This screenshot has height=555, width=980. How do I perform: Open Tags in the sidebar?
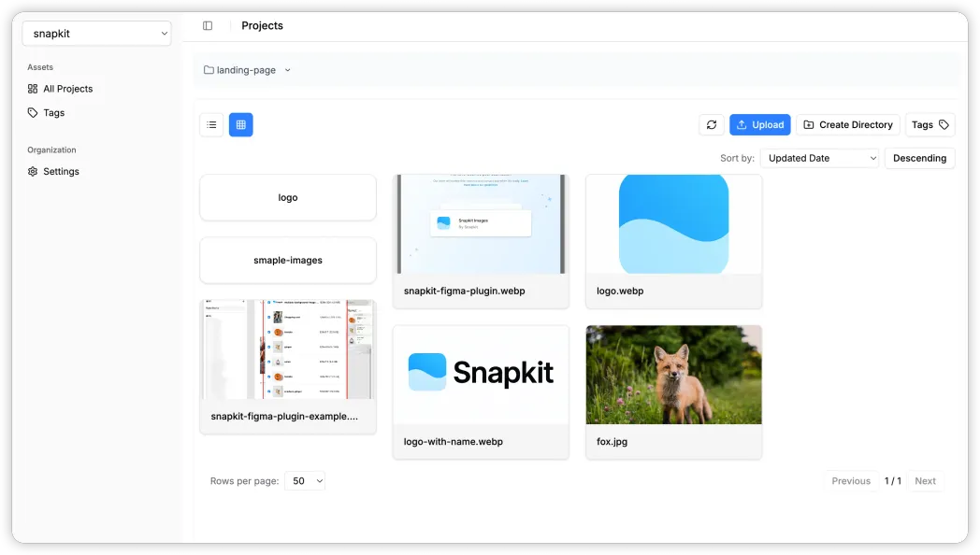53,113
